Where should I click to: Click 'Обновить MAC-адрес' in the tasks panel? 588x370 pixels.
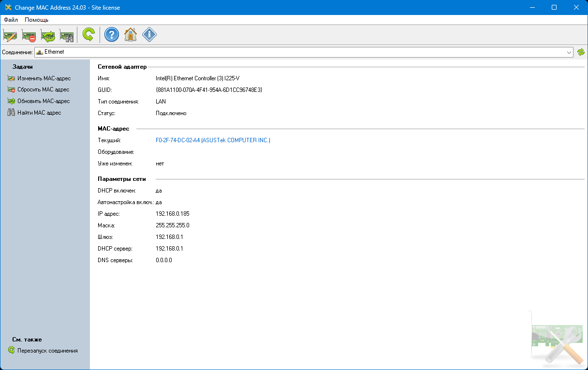pos(44,101)
